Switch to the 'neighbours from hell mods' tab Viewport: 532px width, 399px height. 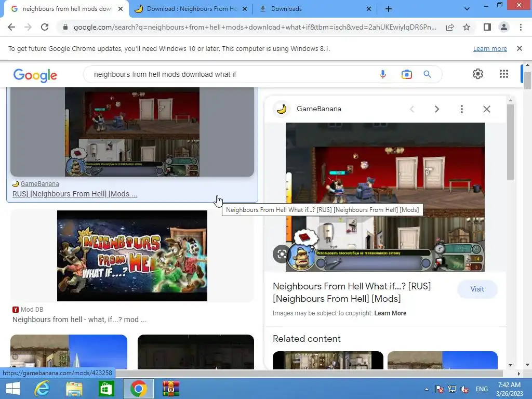(x=66, y=9)
